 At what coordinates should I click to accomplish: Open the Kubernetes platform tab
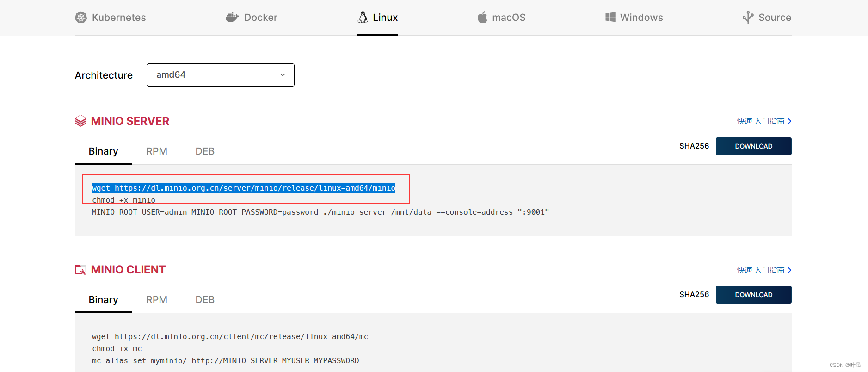pos(111,18)
